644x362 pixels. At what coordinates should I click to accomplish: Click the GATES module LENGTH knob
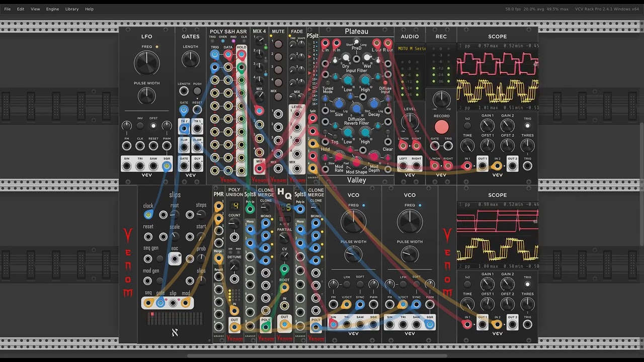click(x=190, y=60)
